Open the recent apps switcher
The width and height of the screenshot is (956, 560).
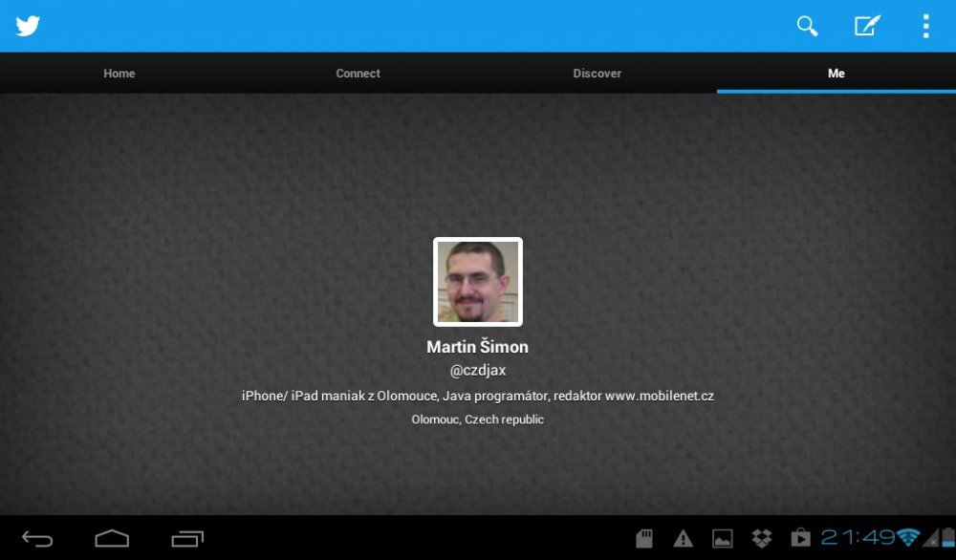(x=187, y=539)
